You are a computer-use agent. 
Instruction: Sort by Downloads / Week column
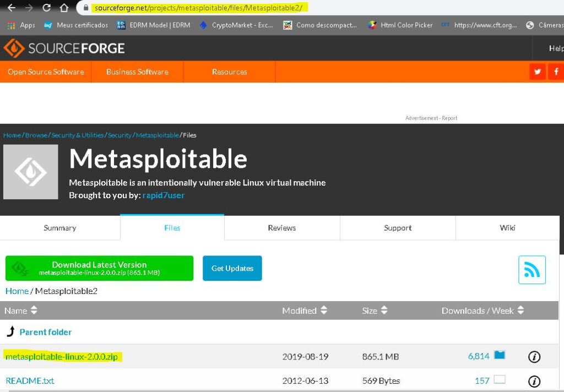[x=482, y=311]
